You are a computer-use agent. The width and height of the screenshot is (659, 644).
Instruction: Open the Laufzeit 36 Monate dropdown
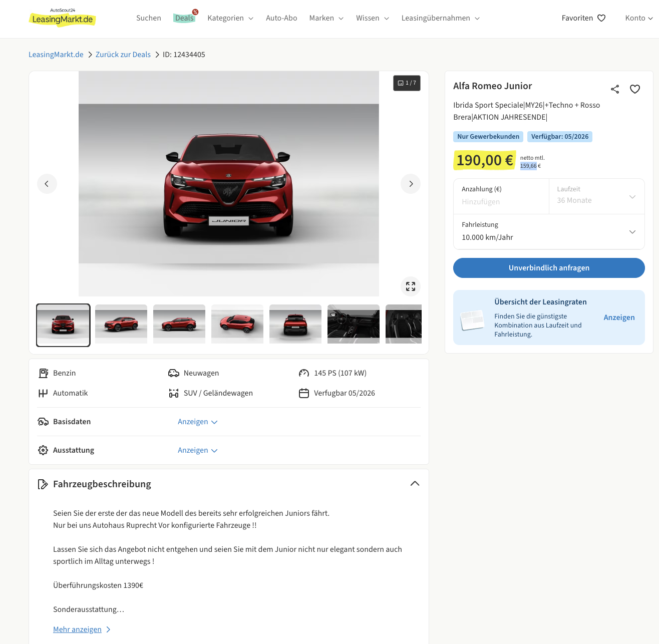(596, 196)
